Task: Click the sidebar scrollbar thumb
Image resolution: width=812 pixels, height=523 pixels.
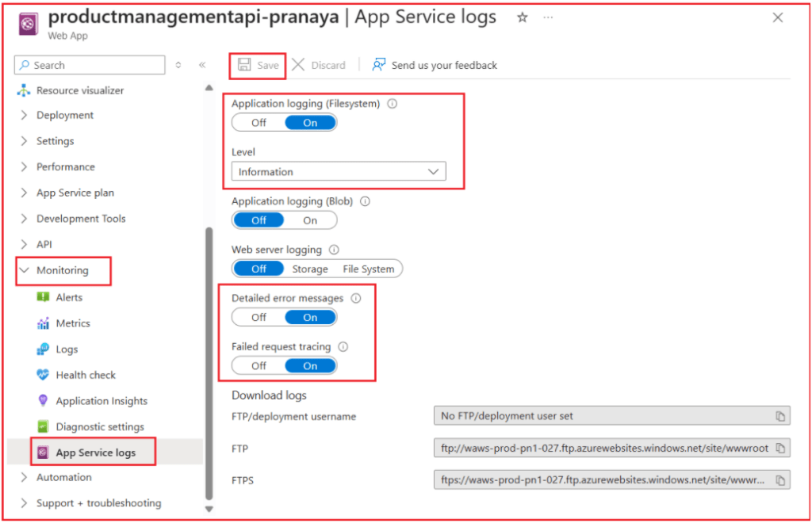Action: (x=209, y=362)
